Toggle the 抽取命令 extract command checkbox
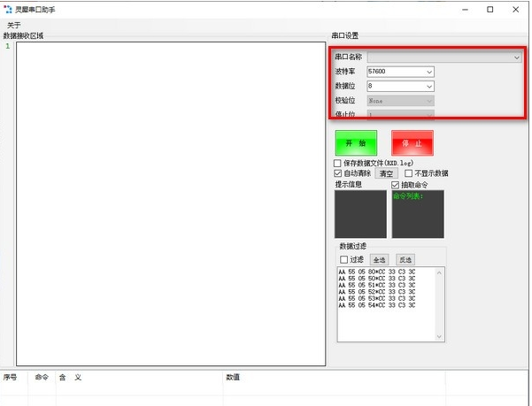Image resolution: width=532 pixels, height=406 pixels. point(396,185)
